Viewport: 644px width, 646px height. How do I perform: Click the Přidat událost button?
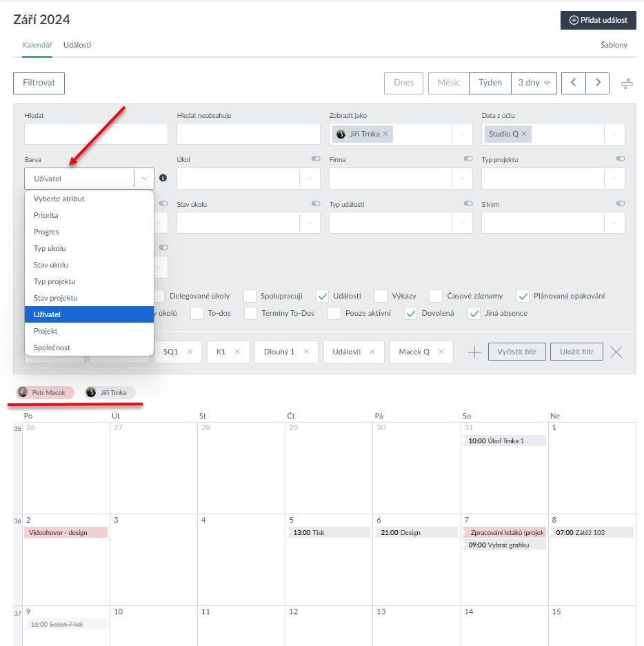pyautogui.click(x=598, y=20)
